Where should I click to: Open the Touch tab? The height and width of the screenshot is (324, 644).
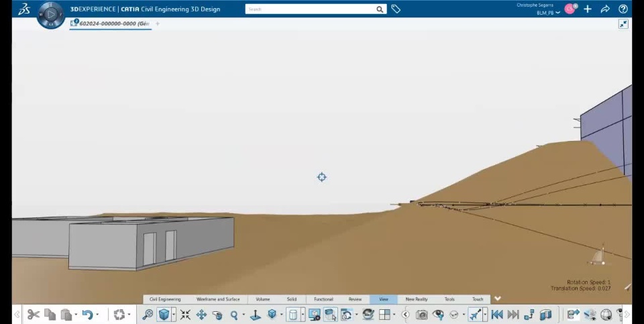478,299
